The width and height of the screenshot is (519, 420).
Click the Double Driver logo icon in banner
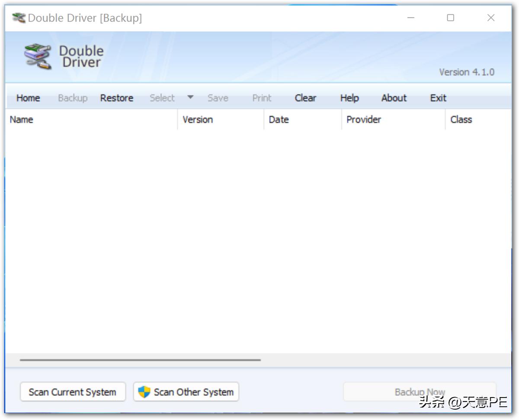point(38,56)
